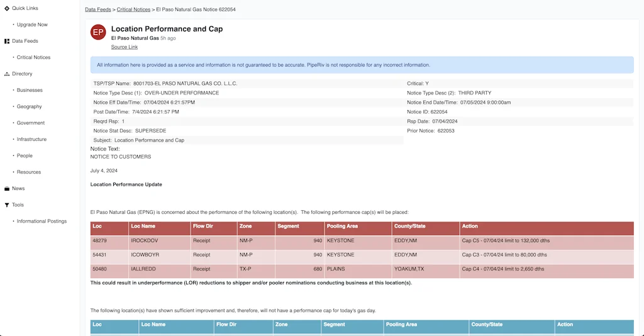This screenshot has height=336, width=644.
Task: Click the Location Performance Update bold heading
Action: [126, 184]
